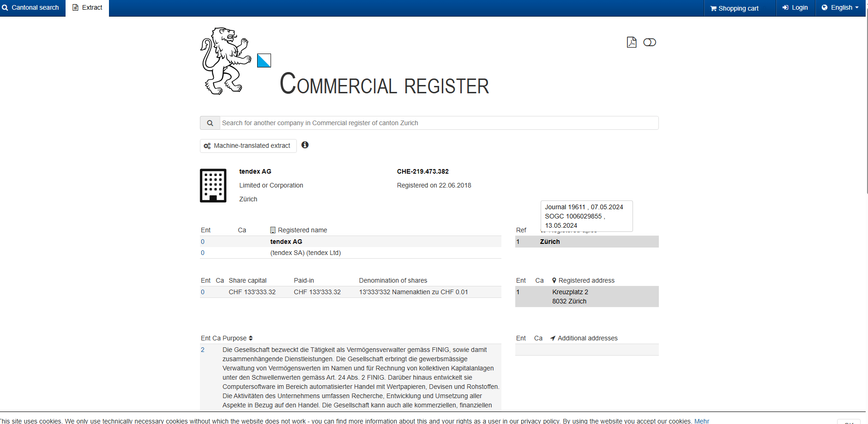Select the CHE-219.473.382 company number
Screen dimensions: 868x424
pos(423,171)
